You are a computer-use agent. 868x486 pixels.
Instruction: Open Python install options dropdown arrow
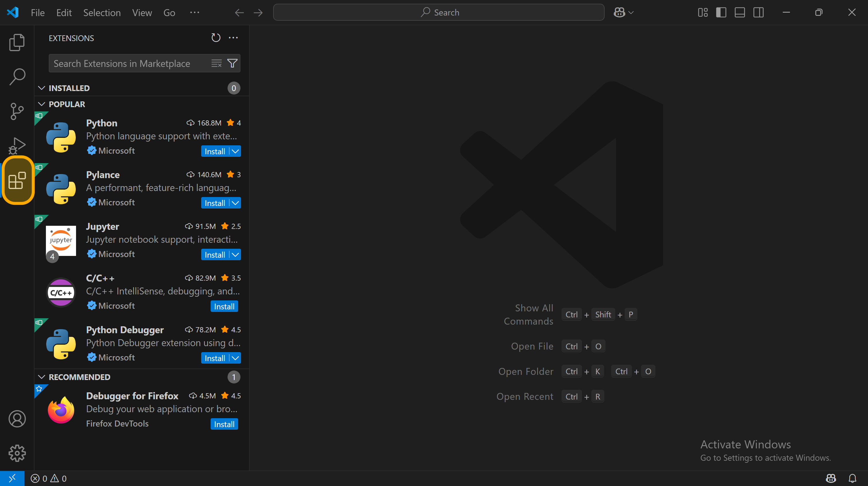(236, 151)
